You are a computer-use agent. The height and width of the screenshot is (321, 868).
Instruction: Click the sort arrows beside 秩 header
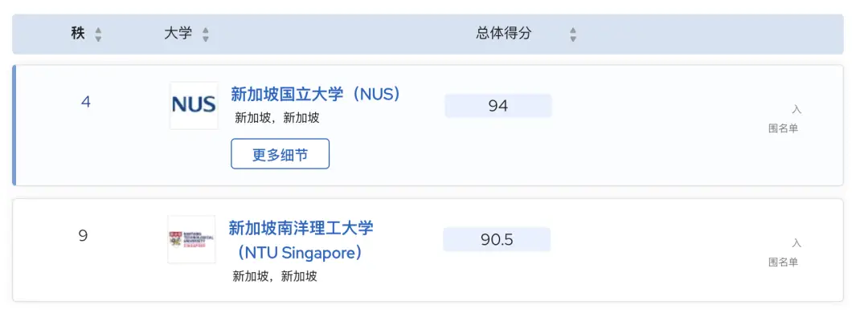pyautogui.click(x=98, y=35)
